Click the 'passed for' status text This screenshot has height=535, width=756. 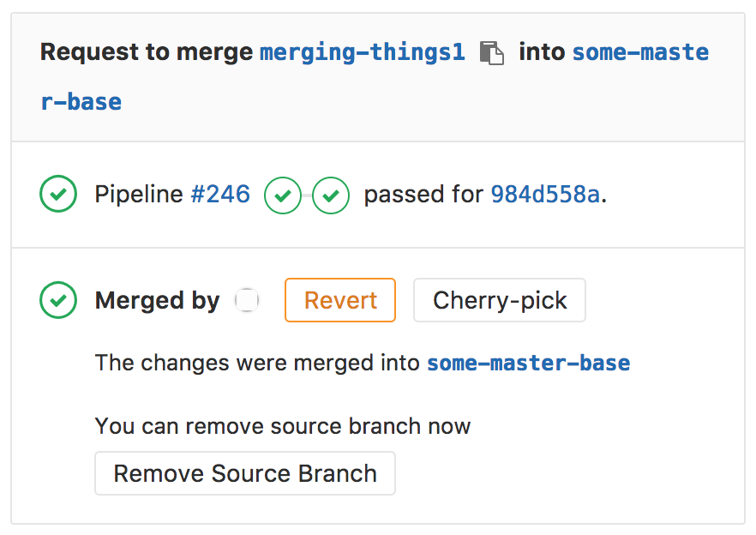pos(423,195)
